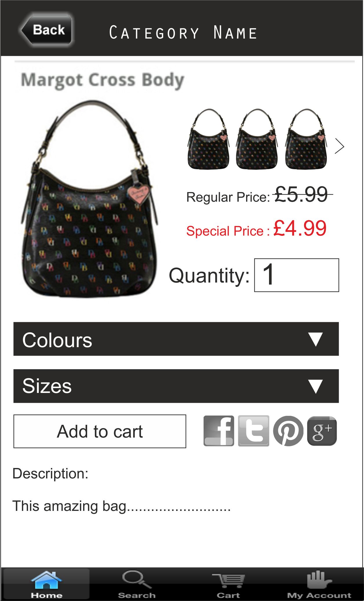Select second bag thumbnail
This screenshot has width=364, height=601.
click(257, 139)
